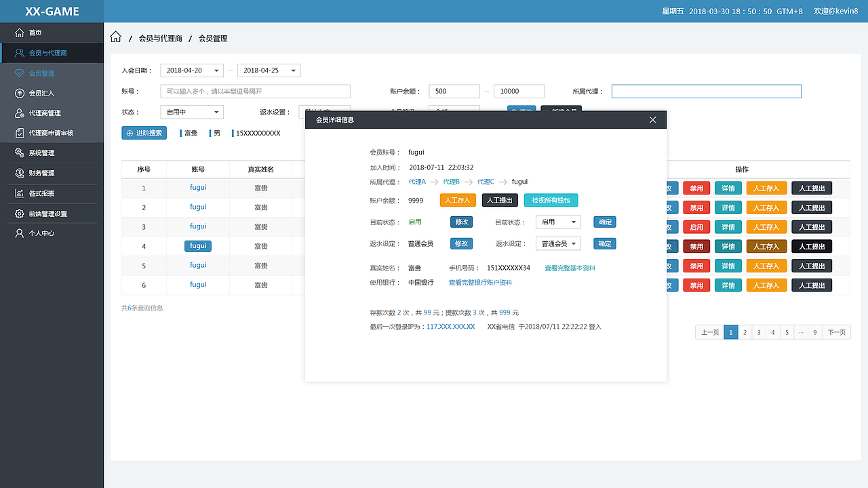Click 确定 beside the 启用 dropdown

pos(605,222)
